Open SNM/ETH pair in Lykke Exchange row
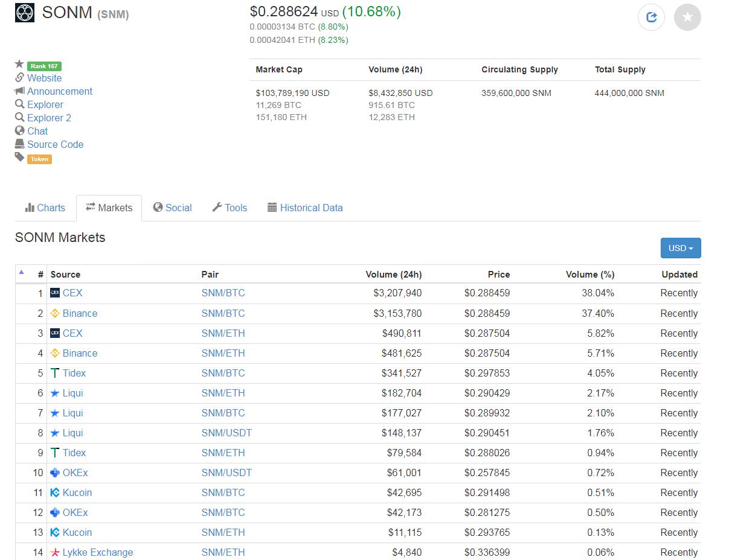Screen dimensions: 732x560 coord(223,552)
